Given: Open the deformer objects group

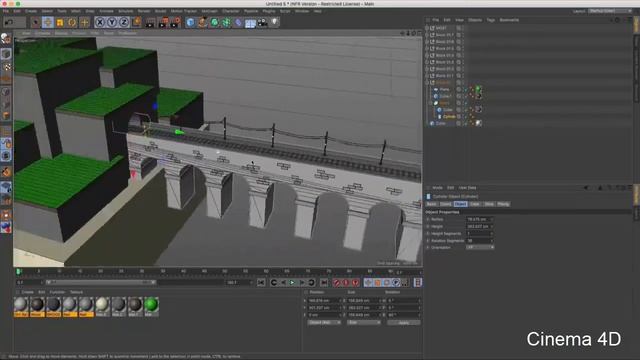Looking at the screenshot, I should (x=238, y=22).
